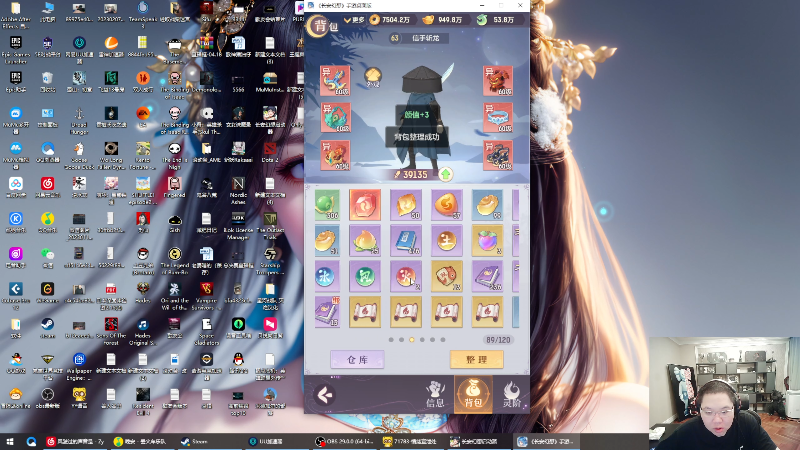The image size is (800, 450).
Task: Open the 外观 appearance icon near the character
Action: pyautogui.click(x=373, y=78)
